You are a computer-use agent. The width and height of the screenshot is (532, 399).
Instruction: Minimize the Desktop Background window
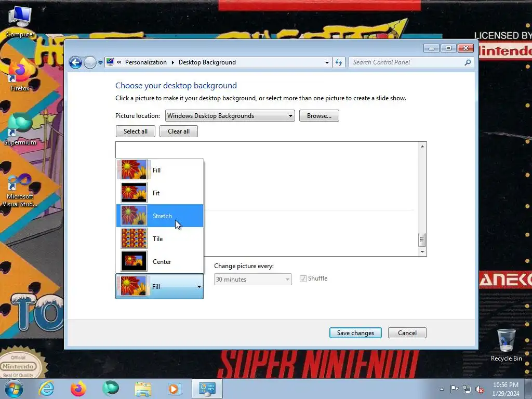coord(431,48)
